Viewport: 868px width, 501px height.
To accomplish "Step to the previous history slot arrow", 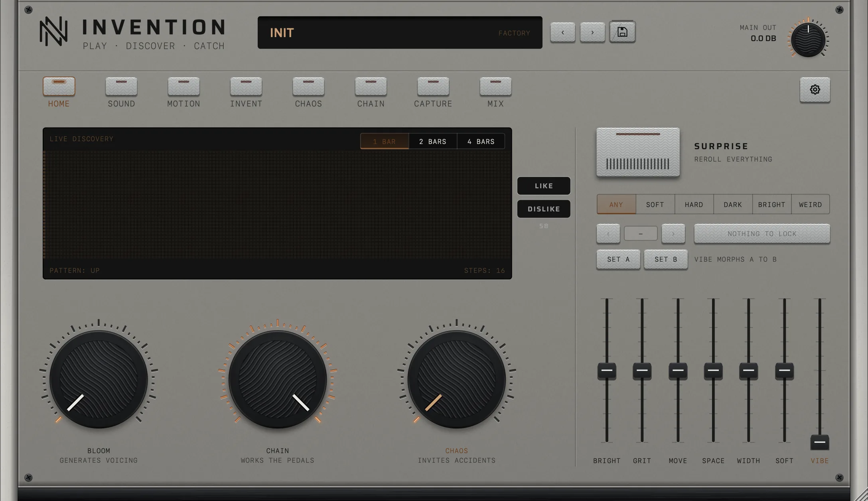I will click(608, 234).
